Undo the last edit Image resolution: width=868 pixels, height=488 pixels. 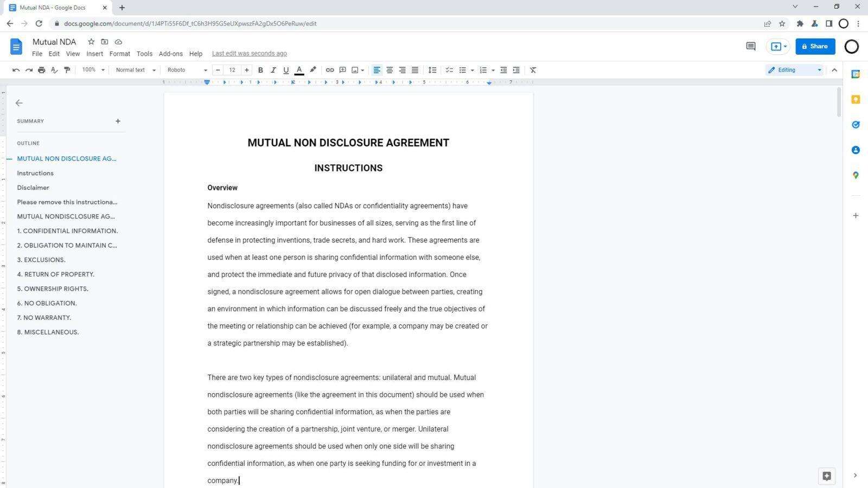pyautogui.click(x=16, y=69)
